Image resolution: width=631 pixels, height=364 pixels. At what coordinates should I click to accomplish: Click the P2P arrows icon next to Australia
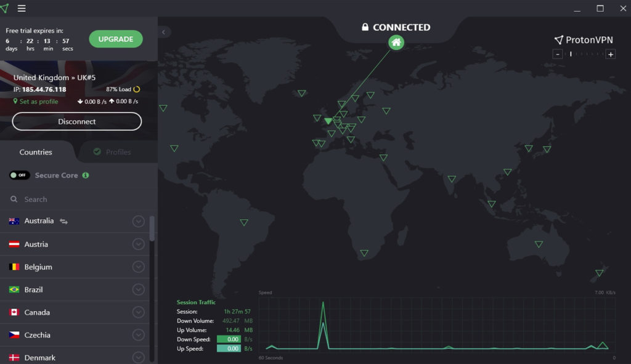coord(63,221)
